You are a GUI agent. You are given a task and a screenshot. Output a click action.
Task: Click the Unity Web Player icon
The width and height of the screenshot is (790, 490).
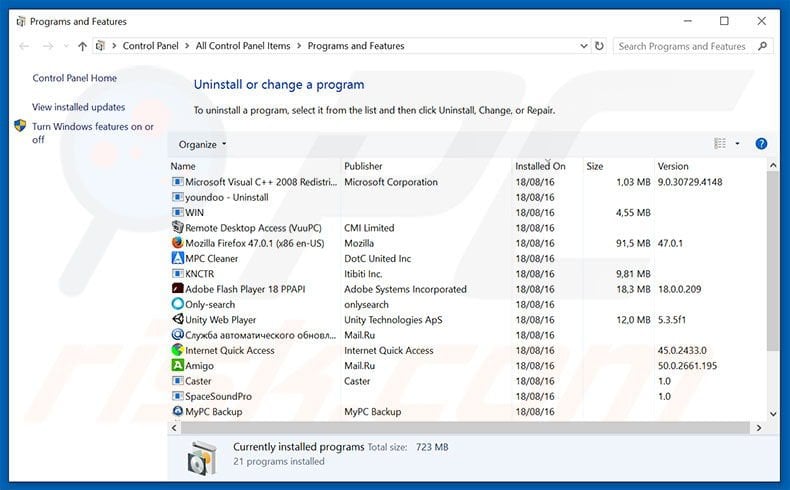click(177, 319)
